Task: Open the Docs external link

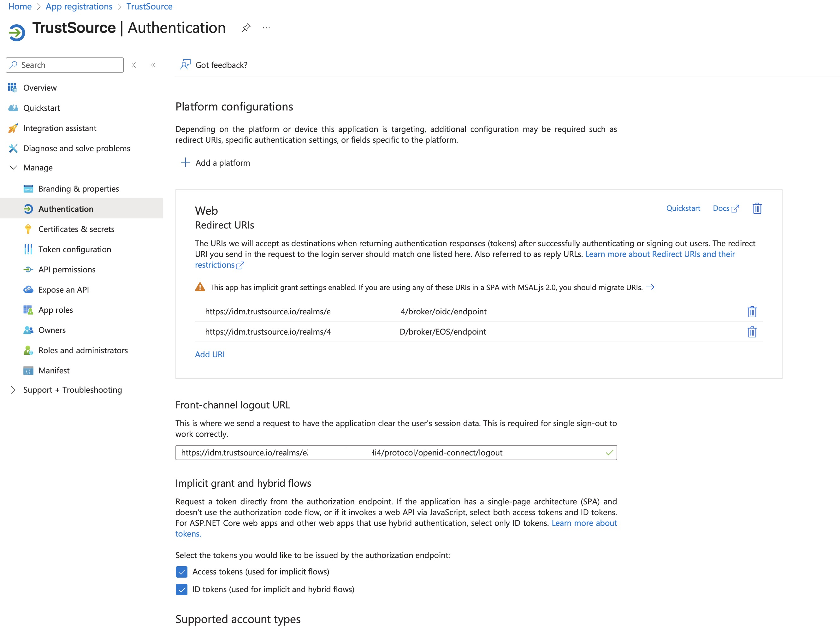Action: click(726, 208)
